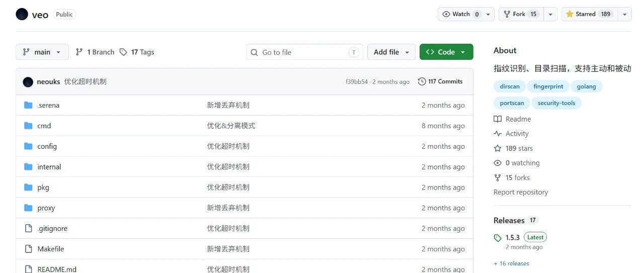Open the Readme link in About
This screenshot has height=273, width=644.
[x=512, y=119]
